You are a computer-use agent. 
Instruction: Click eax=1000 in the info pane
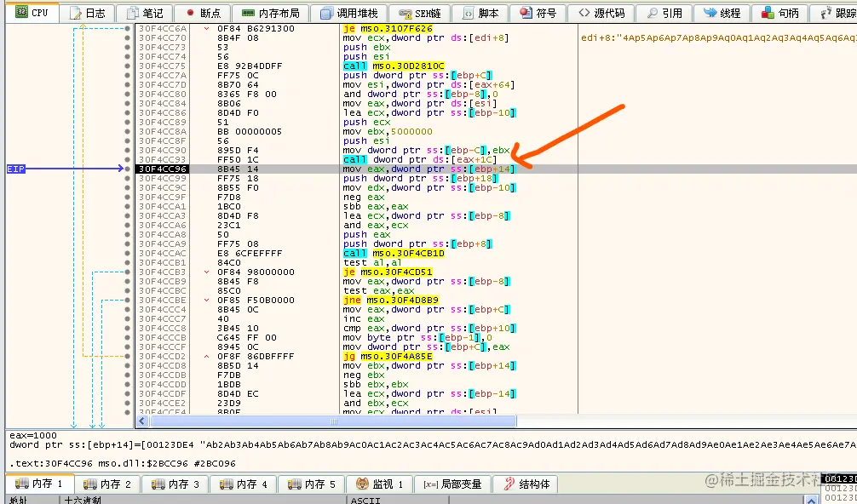[x=33, y=436]
